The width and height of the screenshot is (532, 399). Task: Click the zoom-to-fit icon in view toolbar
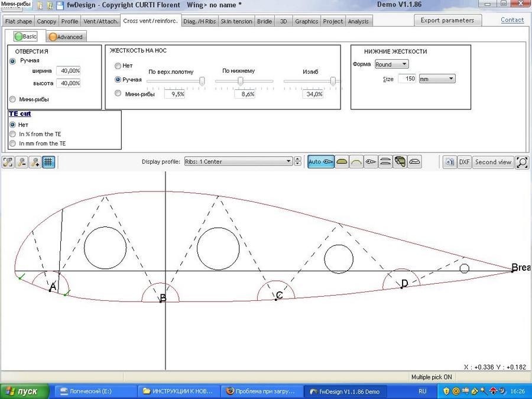point(8,162)
